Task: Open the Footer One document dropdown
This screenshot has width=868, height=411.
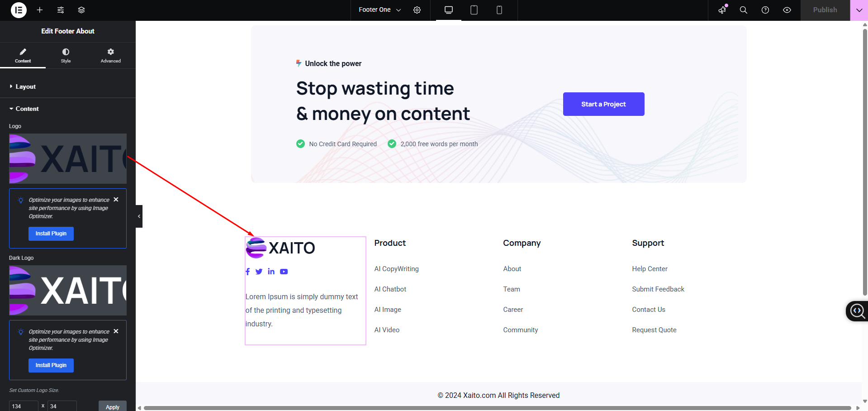Action: click(379, 10)
